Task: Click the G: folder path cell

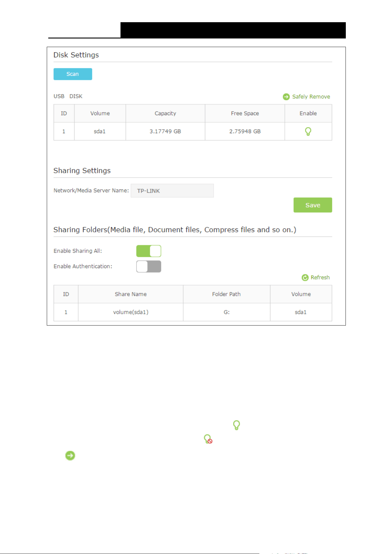Action: (x=226, y=312)
